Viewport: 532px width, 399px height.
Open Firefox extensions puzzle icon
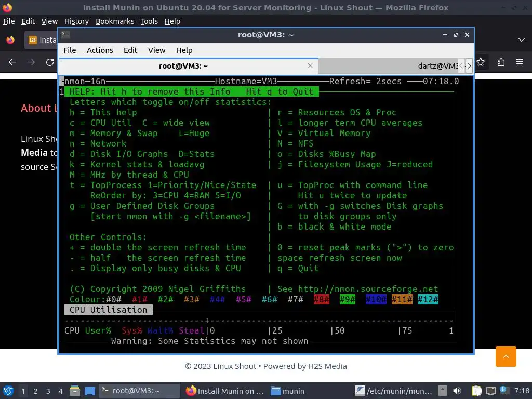[x=501, y=62]
